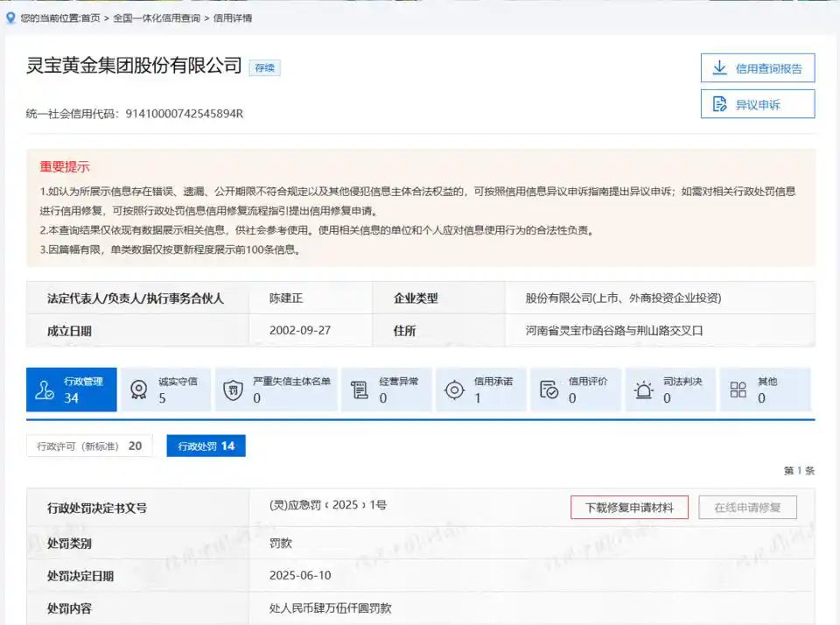Open the 异议申诉 button

[x=758, y=104]
